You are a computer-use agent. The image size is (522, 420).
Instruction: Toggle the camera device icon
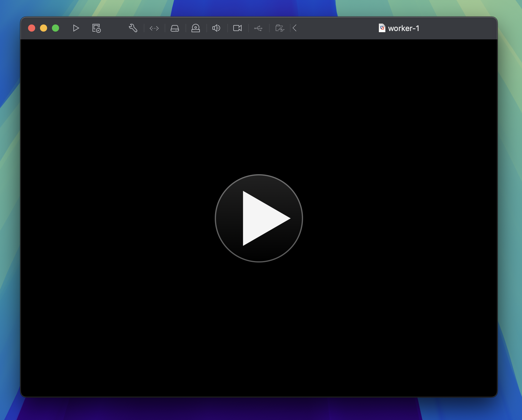click(x=237, y=28)
